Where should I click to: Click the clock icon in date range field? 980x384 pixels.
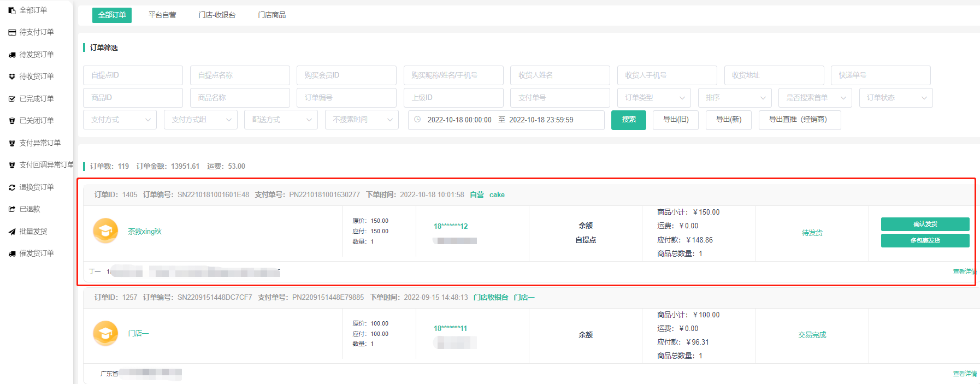[x=417, y=120]
